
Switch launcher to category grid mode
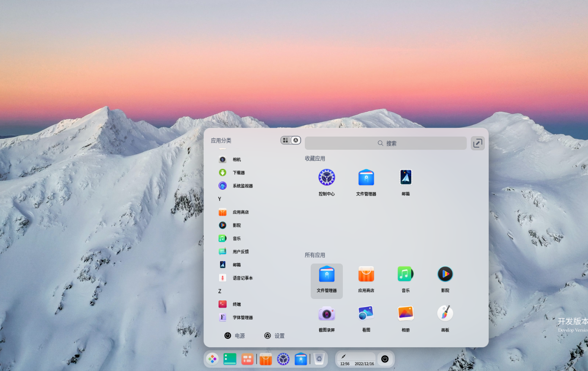coord(286,140)
